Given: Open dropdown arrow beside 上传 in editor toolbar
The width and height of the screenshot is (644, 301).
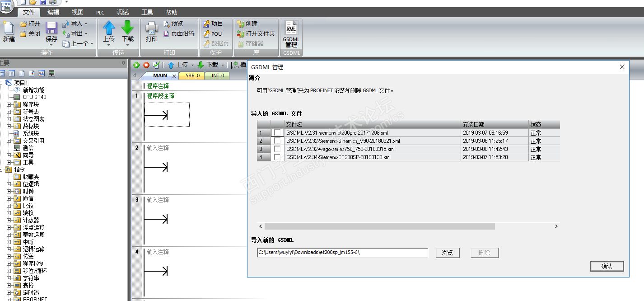Looking at the screenshot, I should pyautogui.click(x=192, y=65).
